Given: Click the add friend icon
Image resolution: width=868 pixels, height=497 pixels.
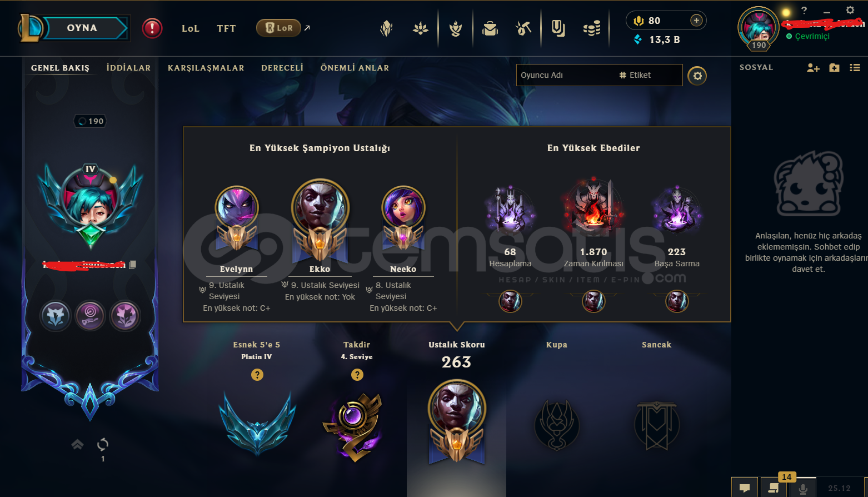Looking at the screenshot, I should (813, 68).
